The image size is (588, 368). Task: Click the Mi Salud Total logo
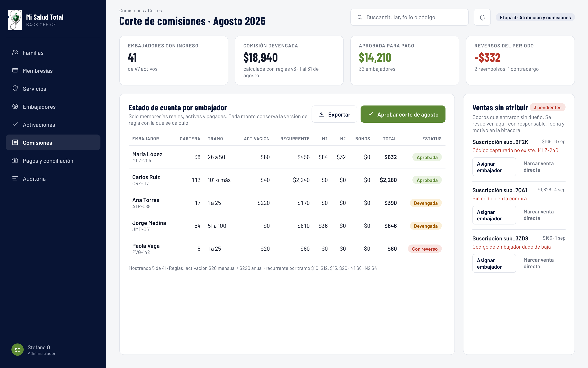[15, 20]
